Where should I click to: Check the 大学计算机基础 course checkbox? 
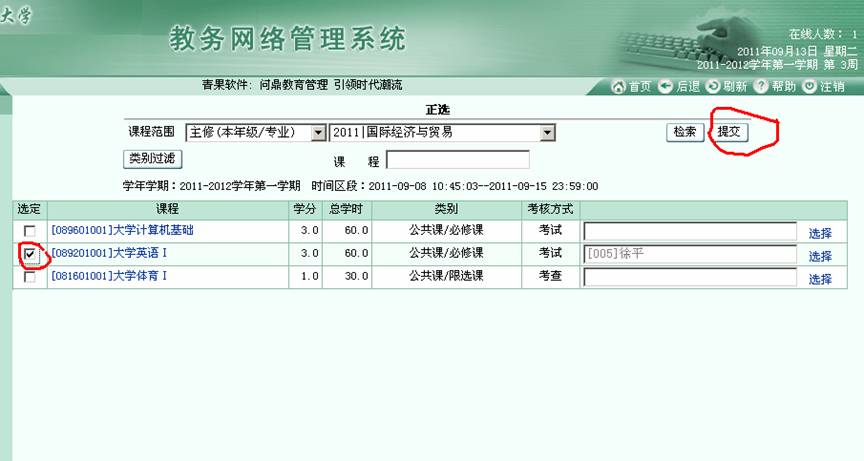(30, 231)
